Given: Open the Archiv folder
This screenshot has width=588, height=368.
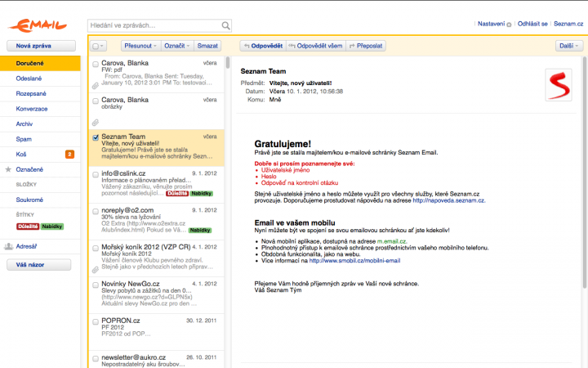Looking at the screenshot, I should (x=40, y=124).
